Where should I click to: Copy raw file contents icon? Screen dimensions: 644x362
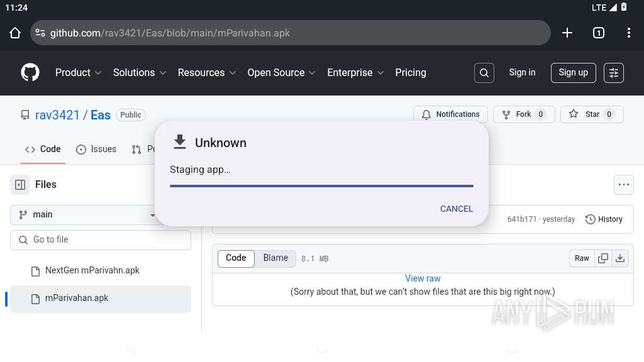603,258
